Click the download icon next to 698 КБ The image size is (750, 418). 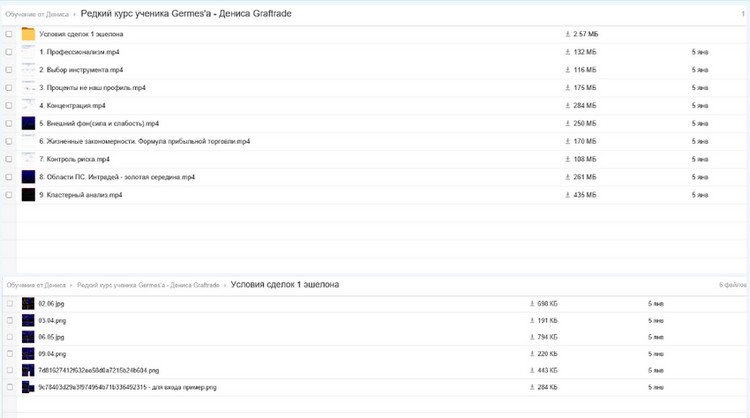click(530, 302)
